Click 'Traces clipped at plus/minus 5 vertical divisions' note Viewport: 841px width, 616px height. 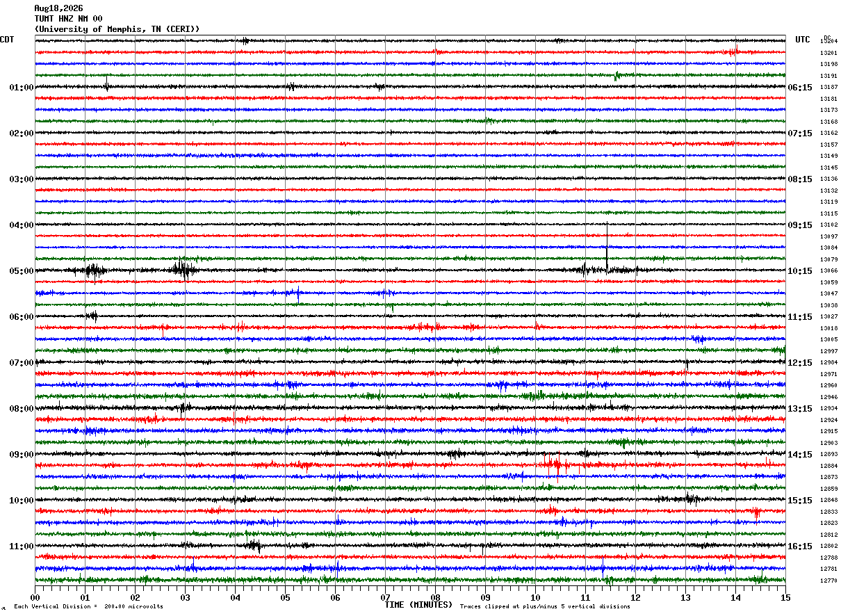point(546,607)
